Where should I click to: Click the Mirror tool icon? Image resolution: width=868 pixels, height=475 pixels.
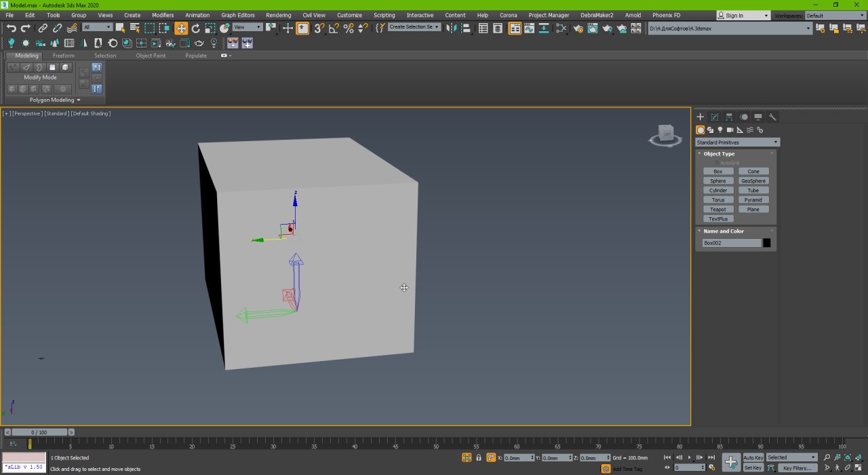451,28
